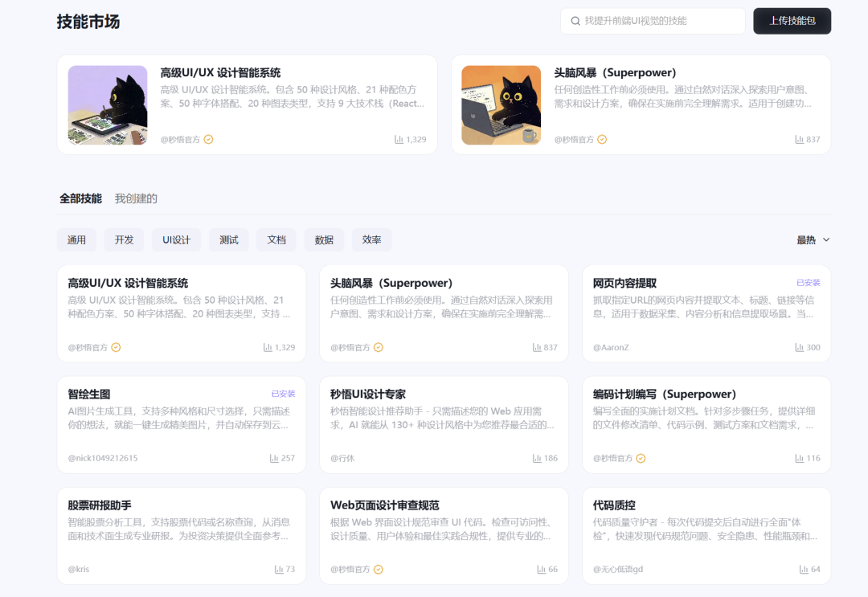Screen dimensions: 868x597
Task: Open the 股票研报助手 skill title
Action: (x=99, y=505)
